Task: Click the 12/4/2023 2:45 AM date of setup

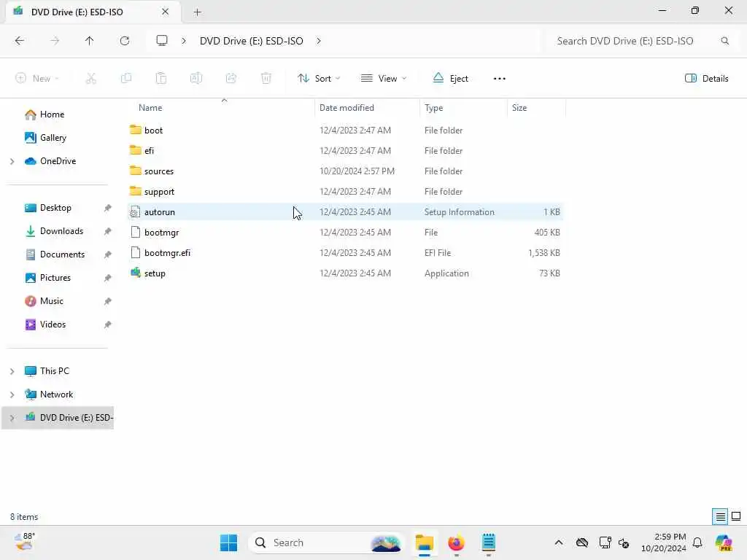Action: click(x=355, y=273)
